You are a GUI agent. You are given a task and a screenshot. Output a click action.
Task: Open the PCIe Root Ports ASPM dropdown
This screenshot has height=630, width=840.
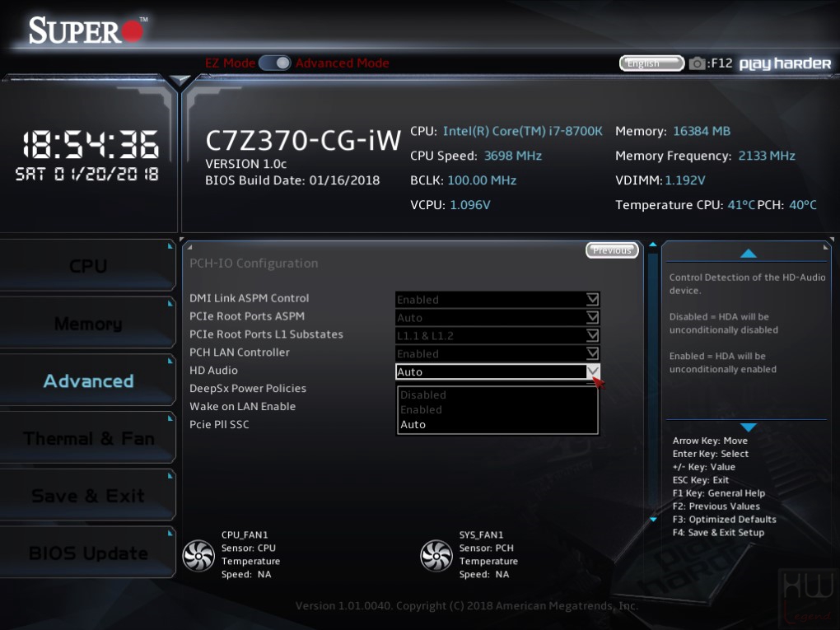[497, 318]
